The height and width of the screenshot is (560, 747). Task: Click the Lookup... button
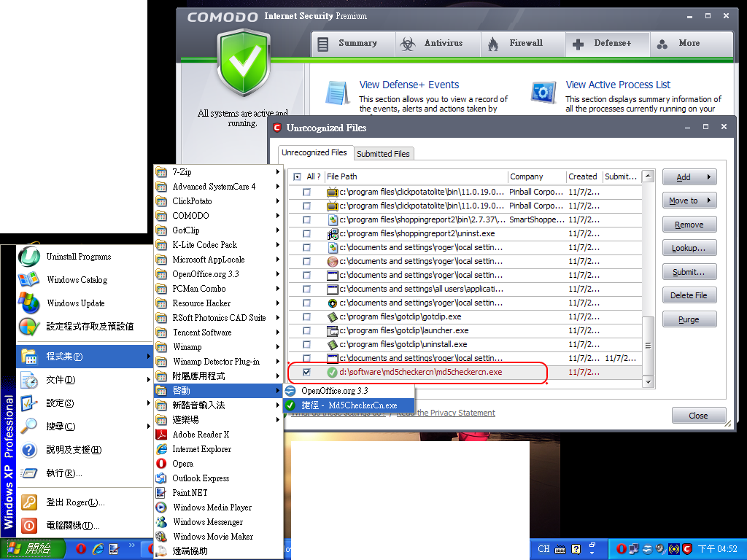[x=689, y=248]
